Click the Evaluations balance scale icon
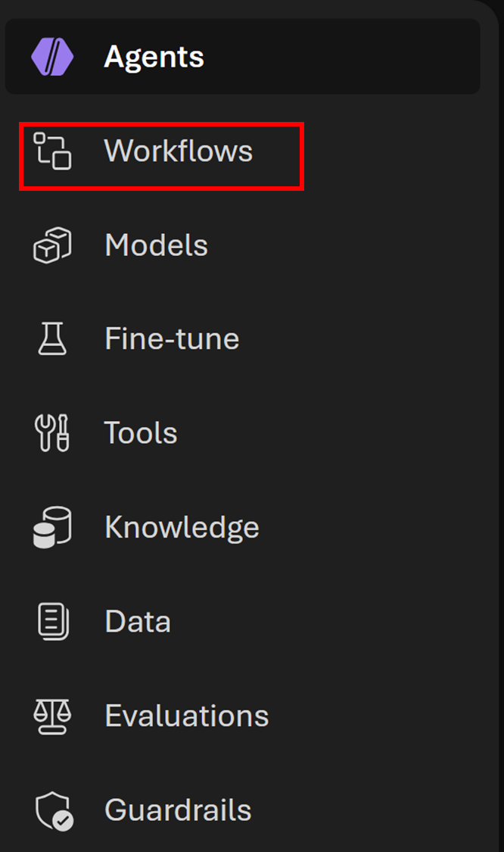 (x=52, y=716)
